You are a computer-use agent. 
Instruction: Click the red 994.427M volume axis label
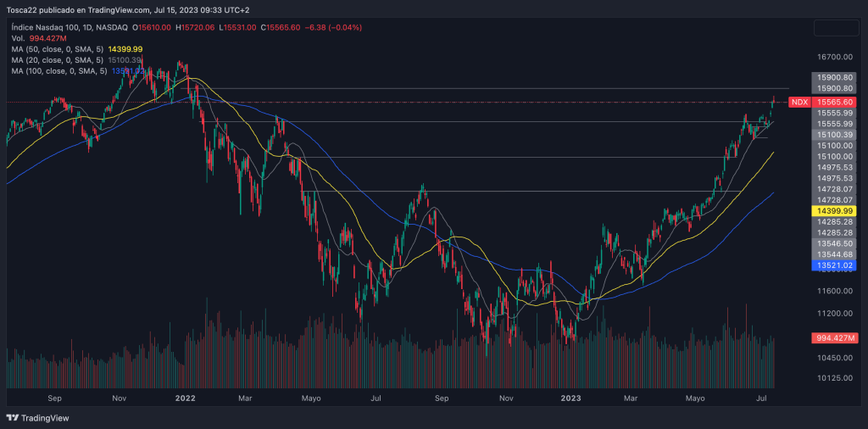coord(835,337)
